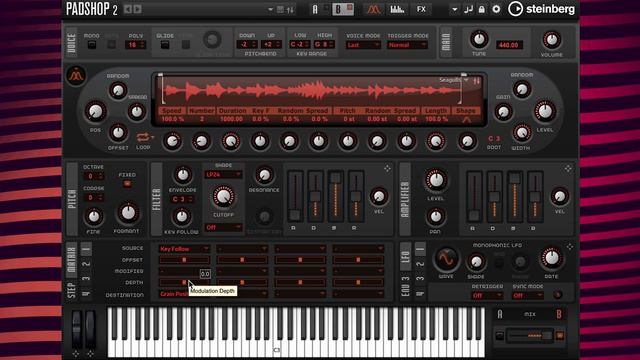Click the grain Pos knob
Viewport: 640px width, 360px height.
point(95,111)
